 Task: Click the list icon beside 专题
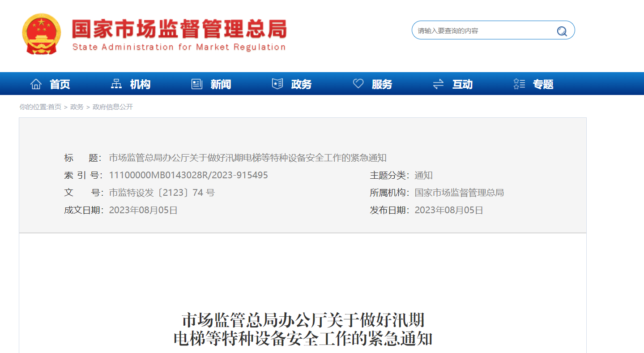tap(519, 84)
